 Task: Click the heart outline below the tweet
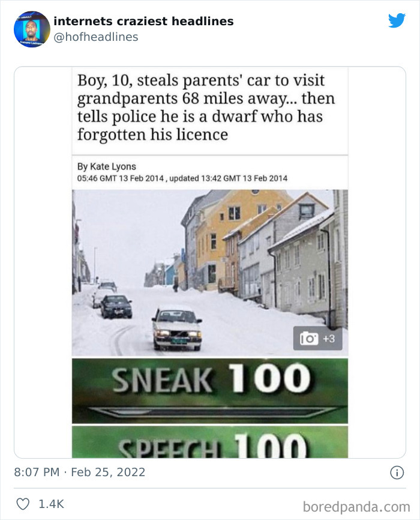click(x=24, y=506)
